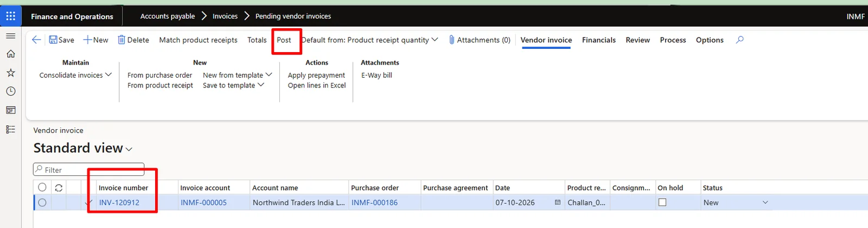
Task: Click Match product receipts
Action: (x=198, y=40)
